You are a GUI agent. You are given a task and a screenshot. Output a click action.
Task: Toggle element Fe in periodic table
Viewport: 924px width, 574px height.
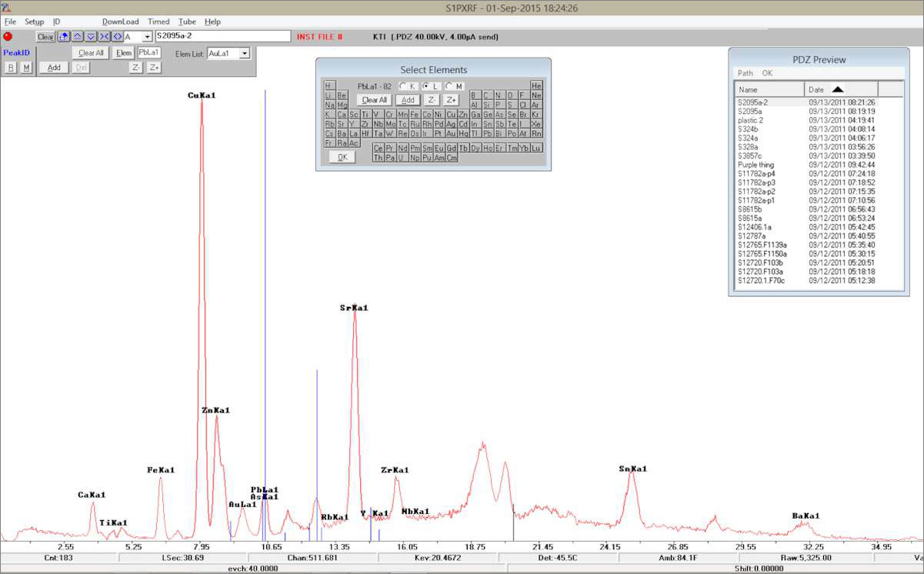point(415,115)
